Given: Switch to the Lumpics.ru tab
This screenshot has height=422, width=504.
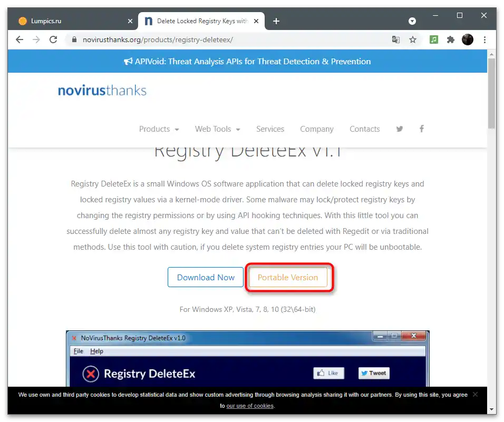Looking at the screenshot, I should coord(73,21).
